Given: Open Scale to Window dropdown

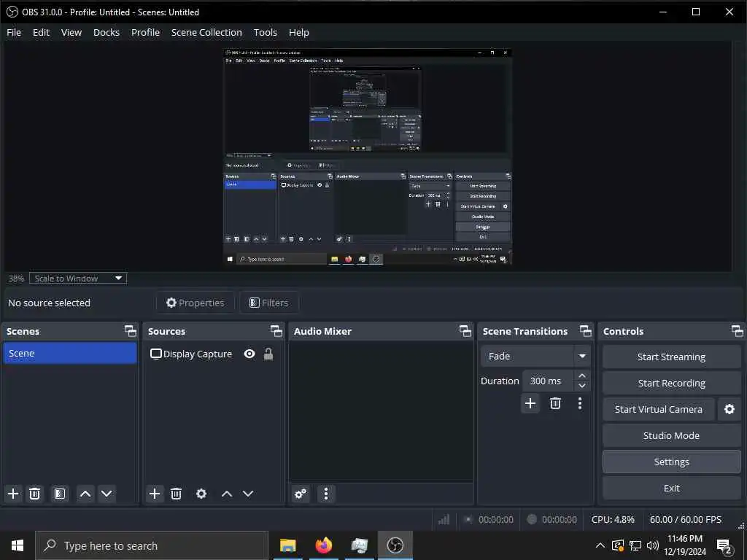Looking at the screenshot, I should [x=78, y=278].
